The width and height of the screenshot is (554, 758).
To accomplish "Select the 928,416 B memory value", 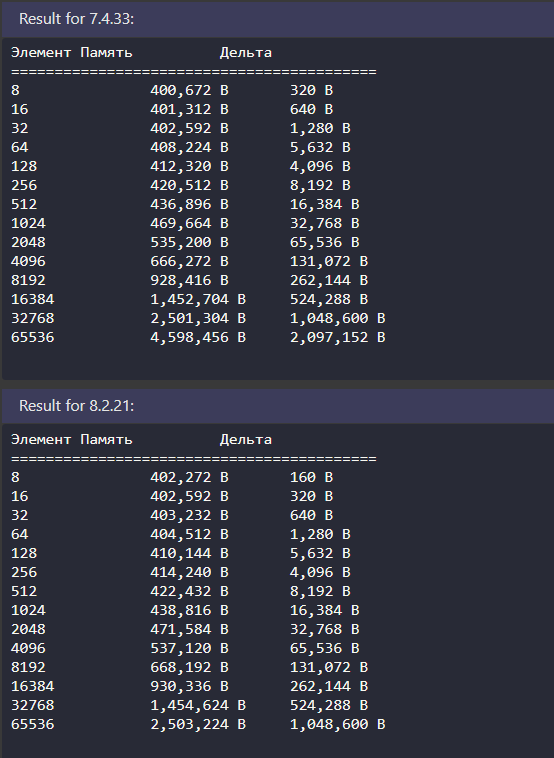I will coord(189,280).
